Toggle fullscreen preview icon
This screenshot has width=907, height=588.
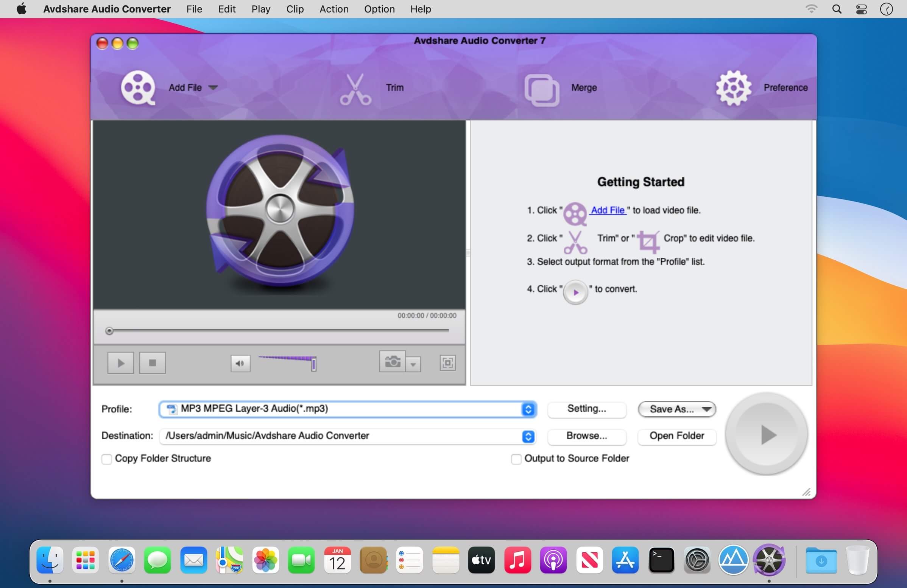point(447,363)
